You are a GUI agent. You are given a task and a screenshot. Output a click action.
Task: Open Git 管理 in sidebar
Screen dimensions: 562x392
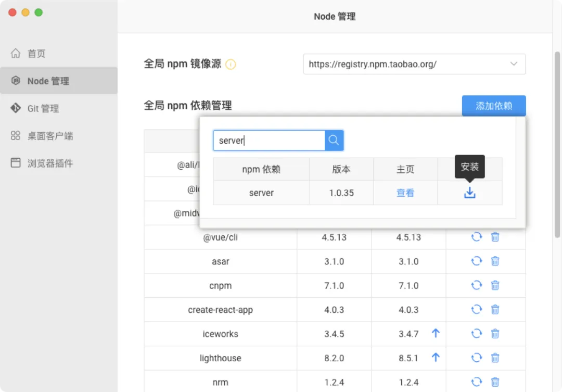click(x=59, y=108)
